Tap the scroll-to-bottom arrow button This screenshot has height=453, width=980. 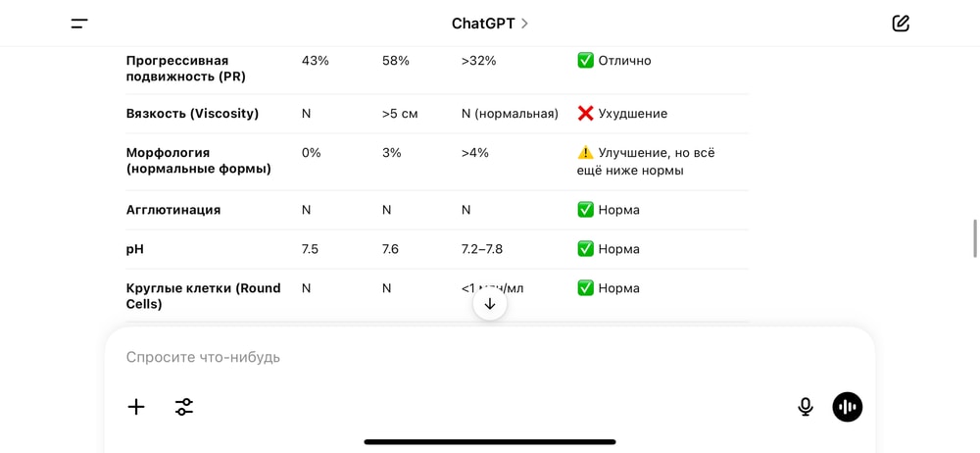490,304
